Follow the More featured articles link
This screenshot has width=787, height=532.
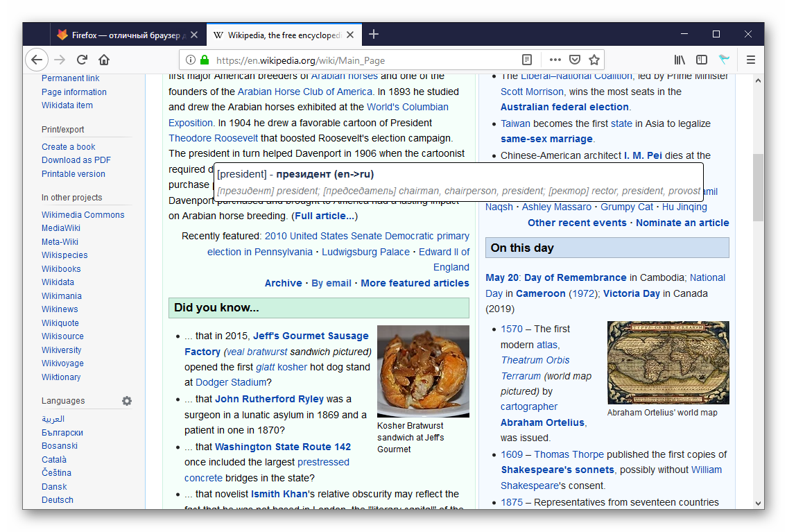point(415,283)
